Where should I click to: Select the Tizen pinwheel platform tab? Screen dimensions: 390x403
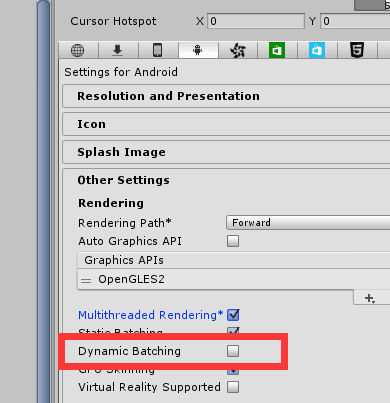[238, 50]
